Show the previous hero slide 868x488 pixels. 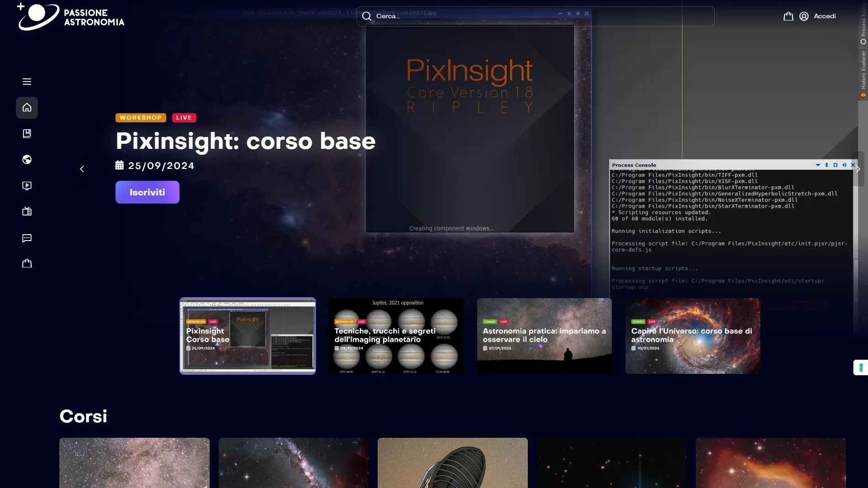(82, 169)
